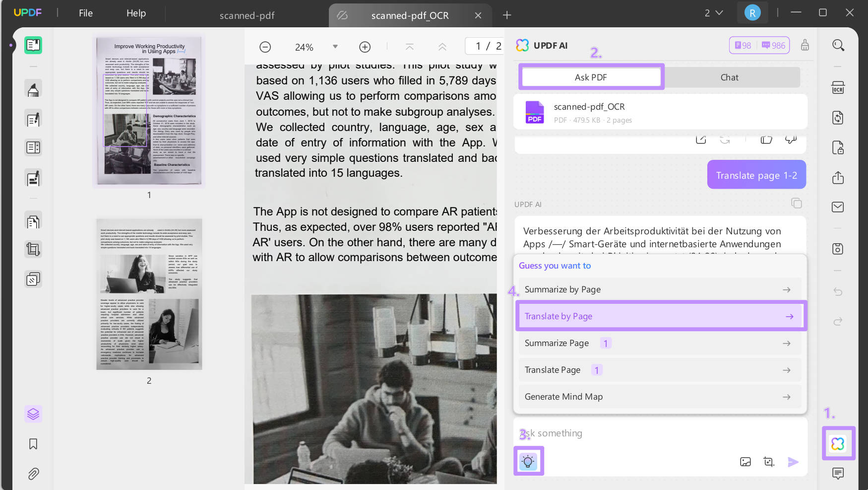Image resolution: width=868 pixels, height=490 pixels.
Task: Switch to the Chat tab
Action: (x=729, y=77)
